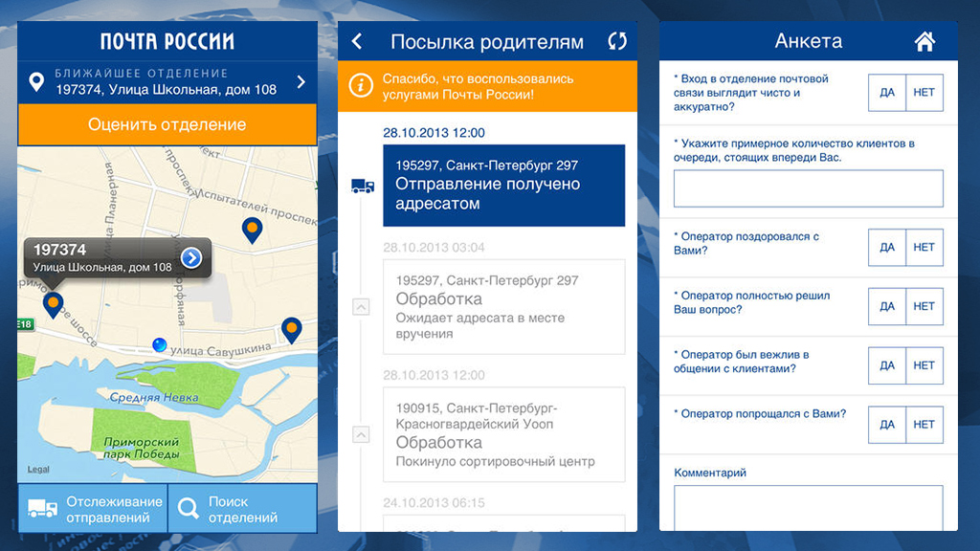The width and height of the screenshot is (980, 551).
Task: Tap the home icon in Анкета header
Action: pyautogui.click(x=924, y=42)
